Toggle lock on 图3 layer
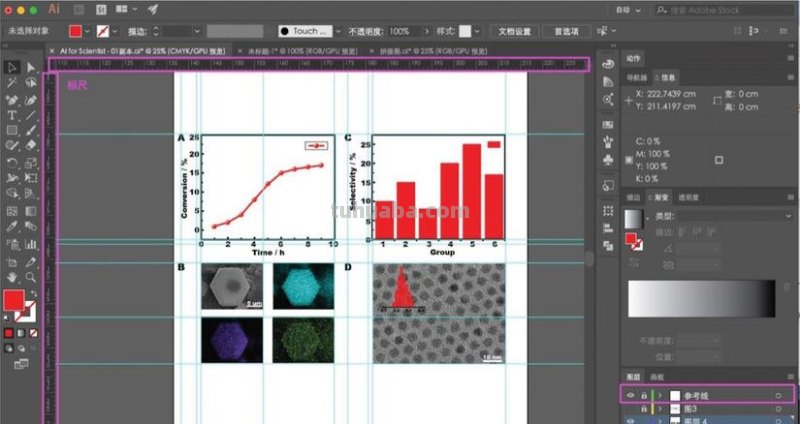This screenshot has height=424, width=800. click(643, 408)
